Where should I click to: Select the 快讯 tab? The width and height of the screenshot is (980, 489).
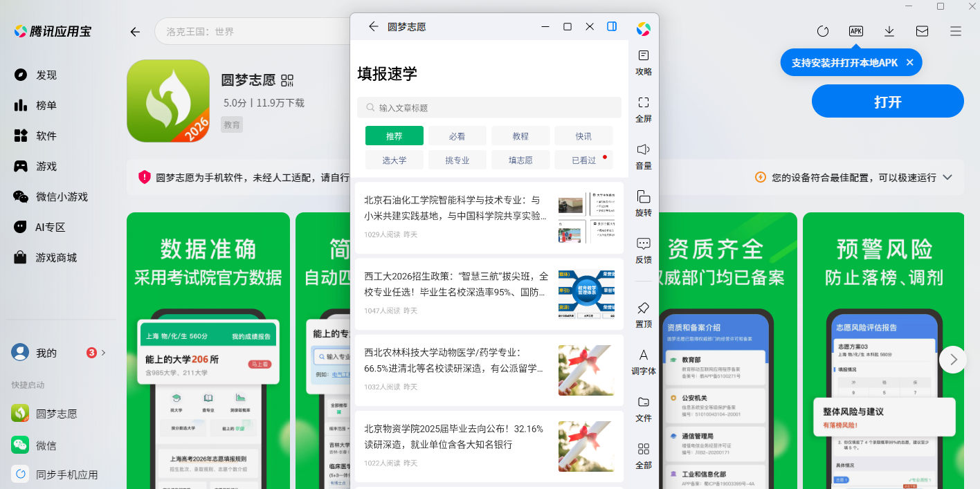[583, 136]
